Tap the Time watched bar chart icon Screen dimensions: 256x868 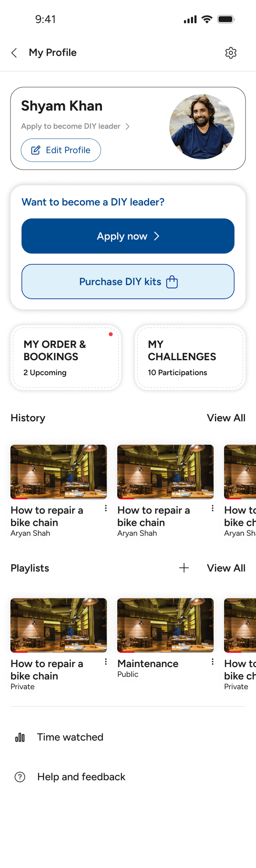pyautogui.click(x=20, y=737)
